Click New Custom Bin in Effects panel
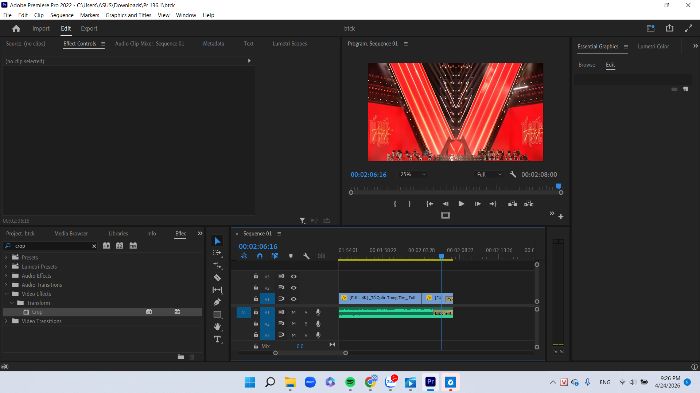This screenshot has height=393, width=700. pos(181,356)
